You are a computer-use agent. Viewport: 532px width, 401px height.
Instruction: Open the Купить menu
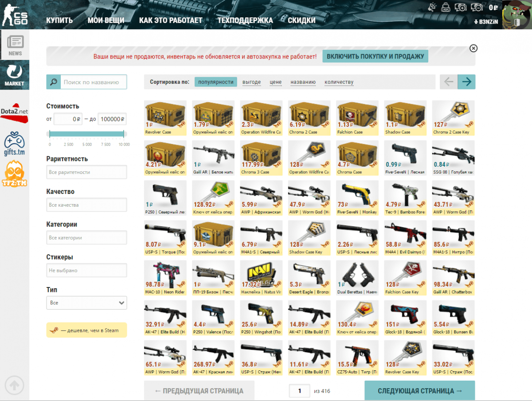point(59,20)
